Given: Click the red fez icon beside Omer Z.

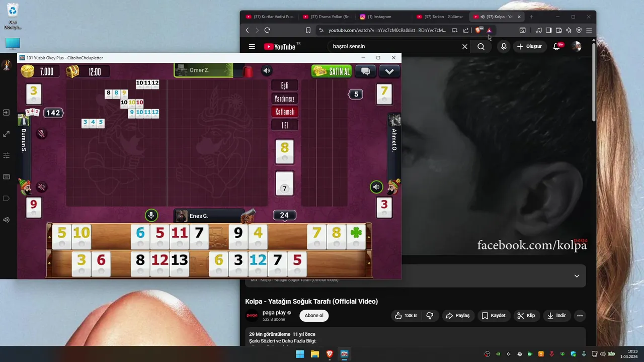Looking at the screenshot, I should (x=248, y=71).
